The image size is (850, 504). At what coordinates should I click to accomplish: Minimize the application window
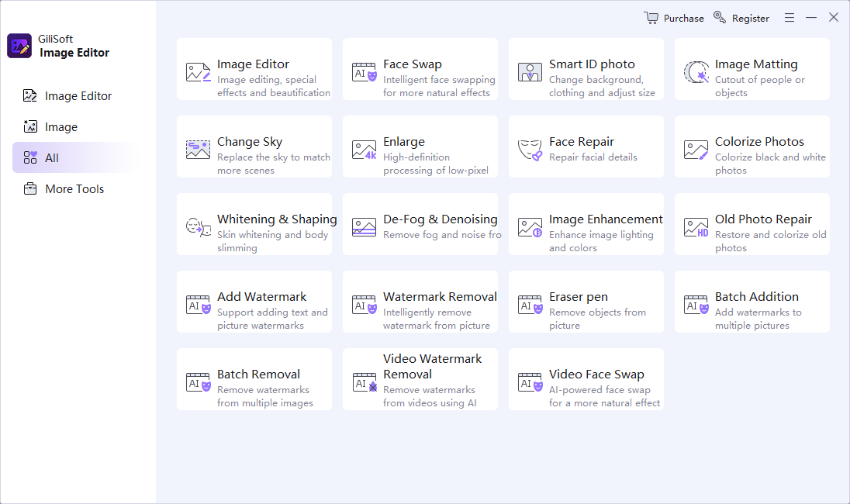[811, 18]
